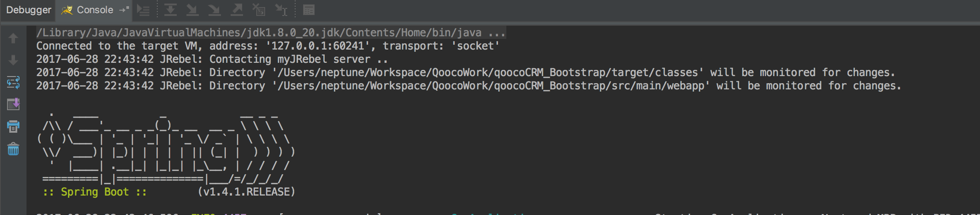Click the Drop Frame toolbar icon

(x=259, y=10)
